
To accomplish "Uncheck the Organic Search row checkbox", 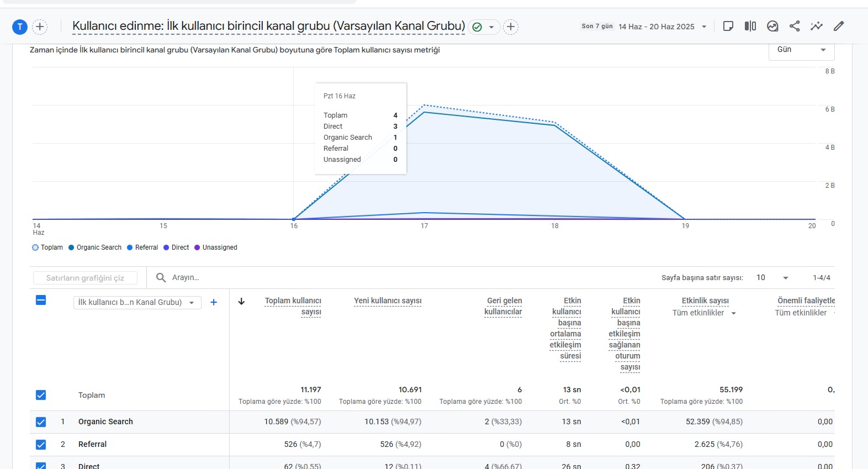I will tap(41, 422).
